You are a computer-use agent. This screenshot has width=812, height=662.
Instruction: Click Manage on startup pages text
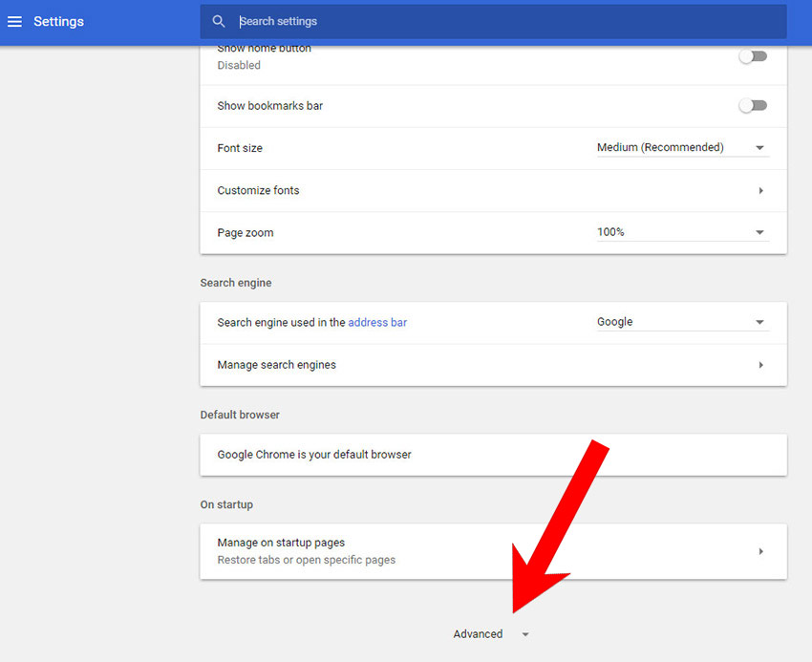[281, 543]
